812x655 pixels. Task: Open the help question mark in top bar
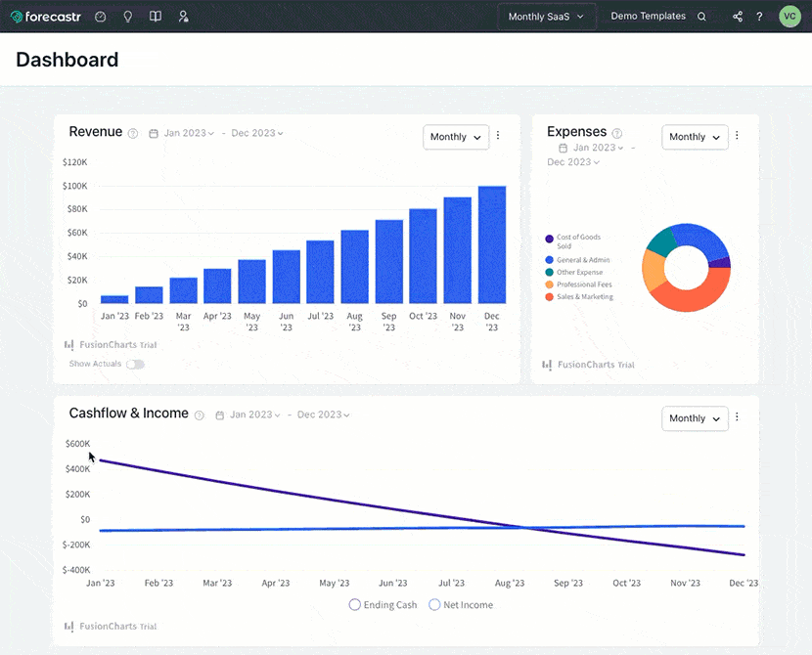point(759,17)
